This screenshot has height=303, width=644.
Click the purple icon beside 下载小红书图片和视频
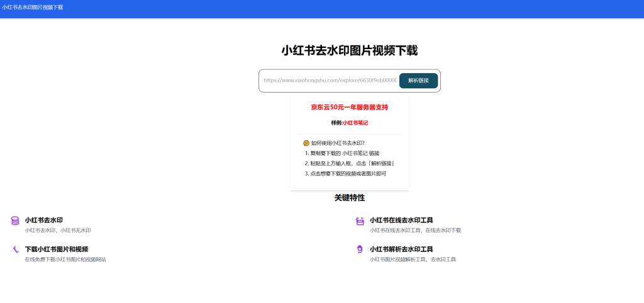pyautogui.click(x=15, y=249)
